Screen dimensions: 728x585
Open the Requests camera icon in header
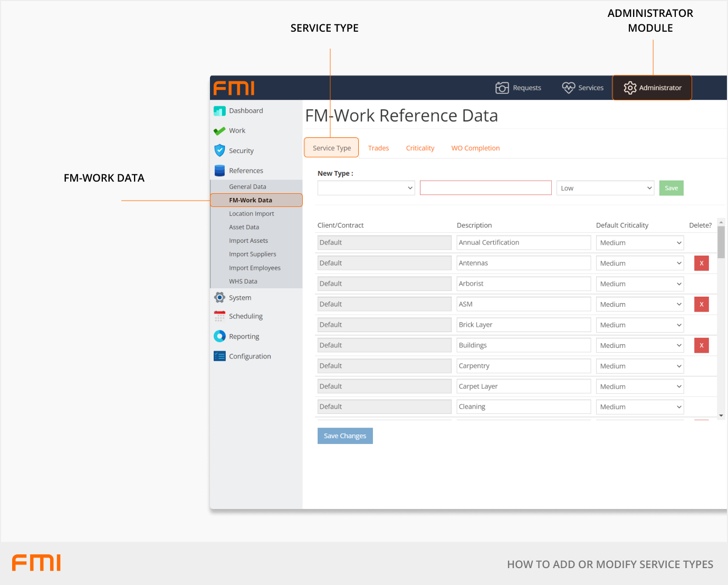[x=502, y=88]
